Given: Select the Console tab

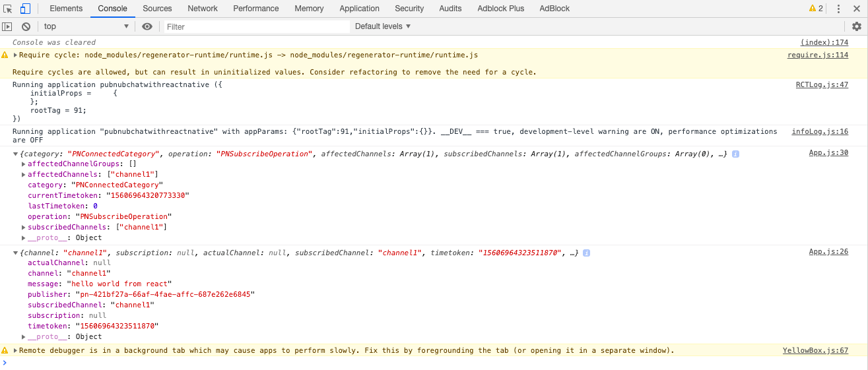Looking at the screenshot, I should click(x=113, y=9).
